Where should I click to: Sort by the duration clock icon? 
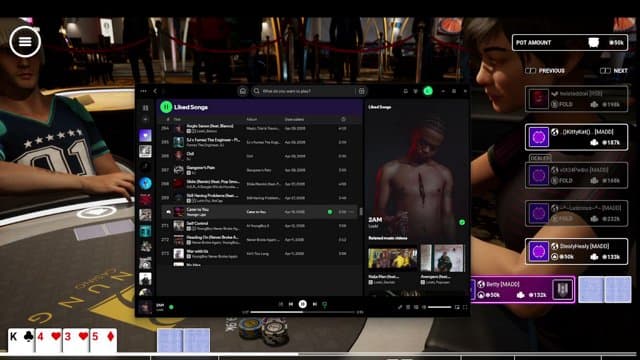pyautogui.click(x=343, y=119)
